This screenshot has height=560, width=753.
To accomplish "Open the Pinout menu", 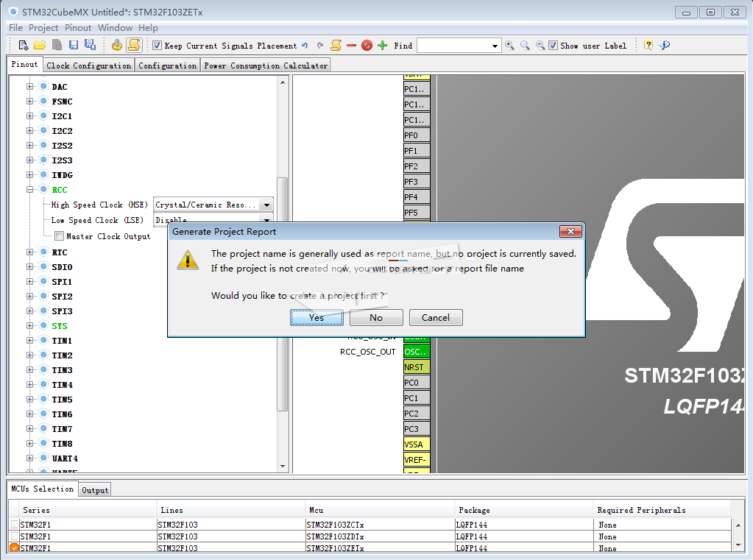I will pyautogui.click(x=78, y=28).
